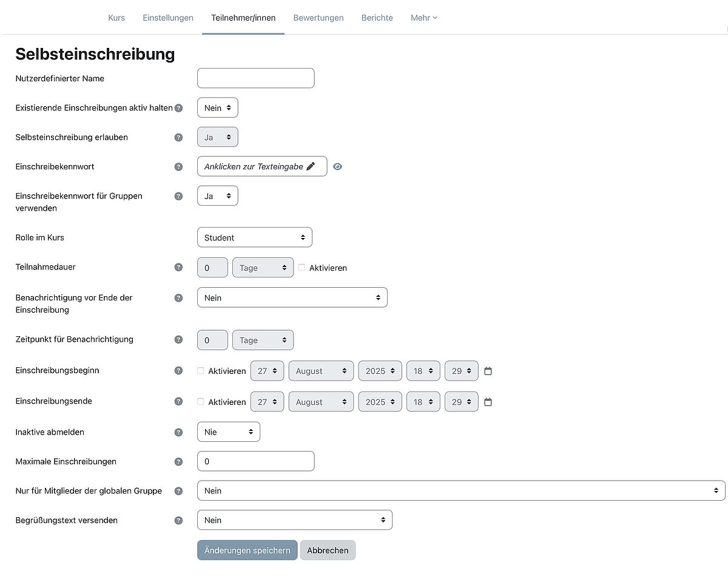Open Einschreibekennwort für Gruppen verwenden dropdown
The image size is (728, 576).
(218, 196)
